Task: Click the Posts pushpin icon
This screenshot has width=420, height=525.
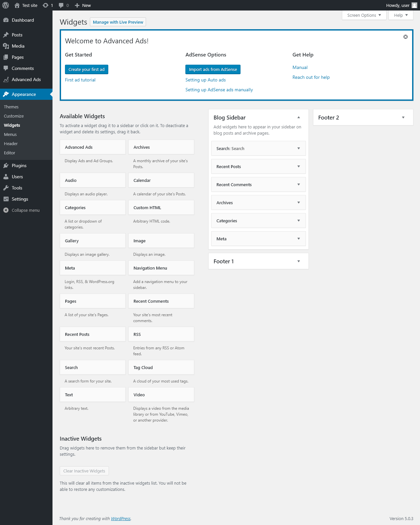Action: [6, 35]
